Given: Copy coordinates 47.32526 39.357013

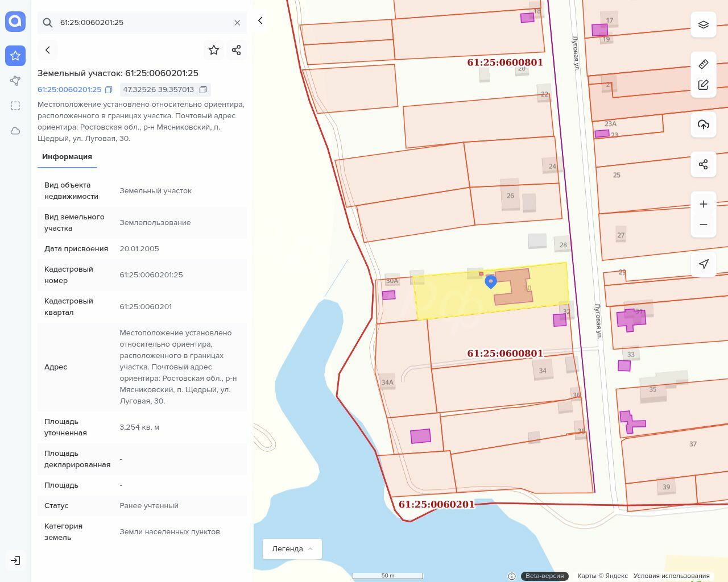Looking at the screenshot, I should pos(203,90).
